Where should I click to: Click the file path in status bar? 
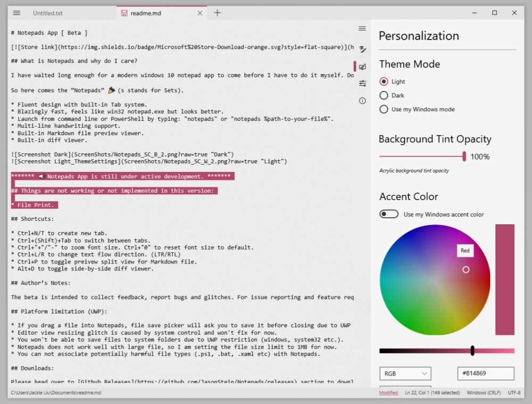(x=56, y=393)
